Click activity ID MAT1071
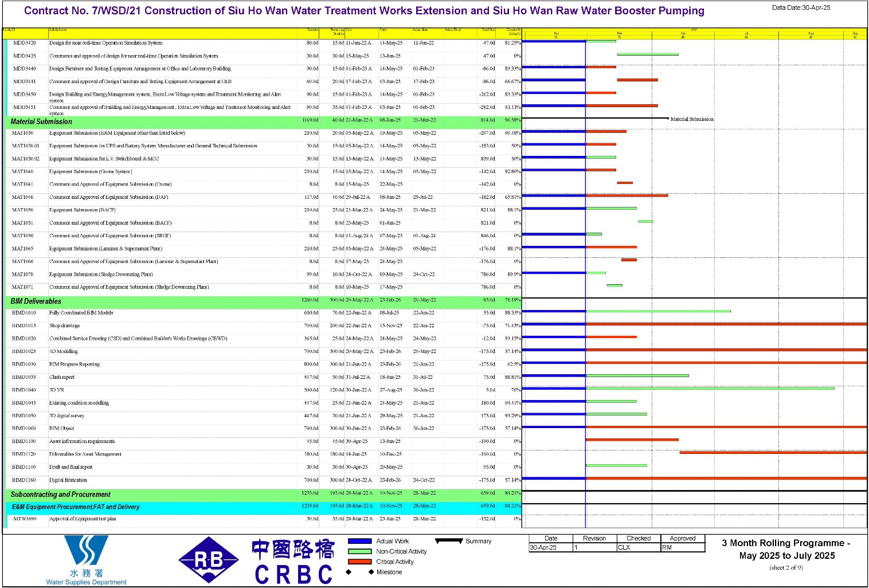Viewport: 869px width, 588px height. (x=23, y=287)
